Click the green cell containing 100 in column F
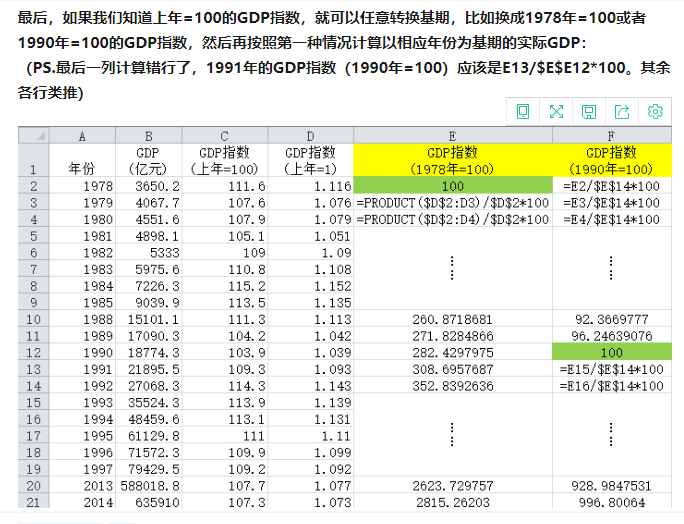Screen dimensions: 684x524 point(612,353)
